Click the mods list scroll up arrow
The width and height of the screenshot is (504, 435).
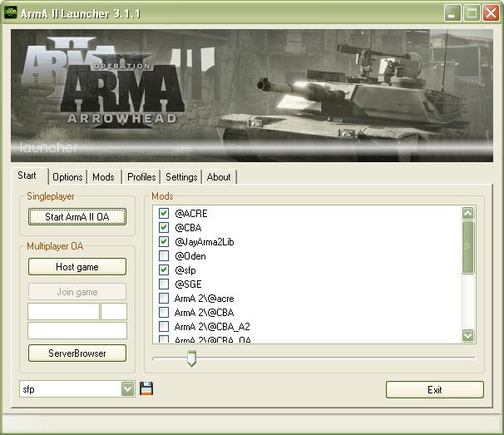pos(467,213)
